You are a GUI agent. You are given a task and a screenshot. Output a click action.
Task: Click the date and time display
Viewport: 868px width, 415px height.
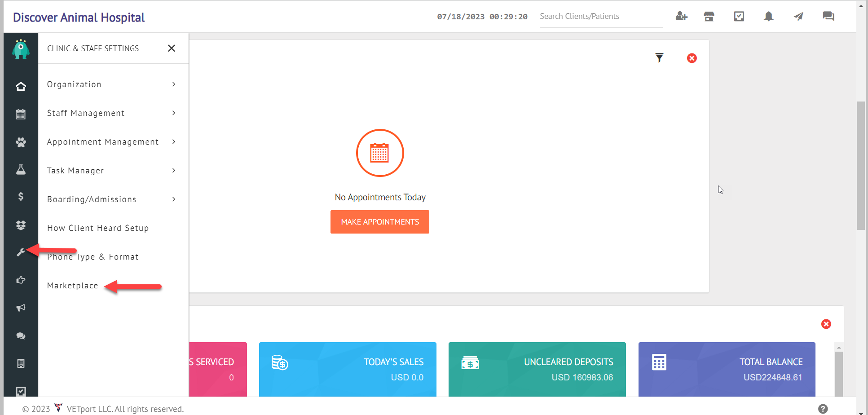click(482, 17)
